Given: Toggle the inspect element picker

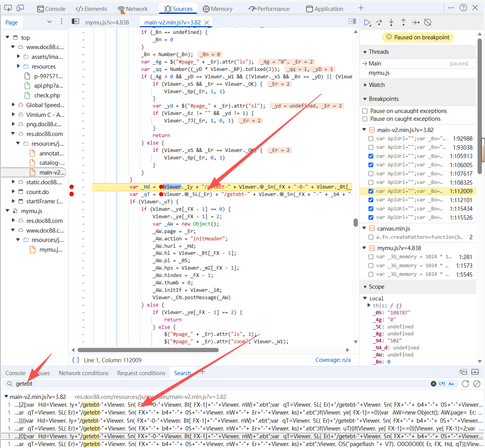Looking at the screenshot, I should tap(8, 8).
